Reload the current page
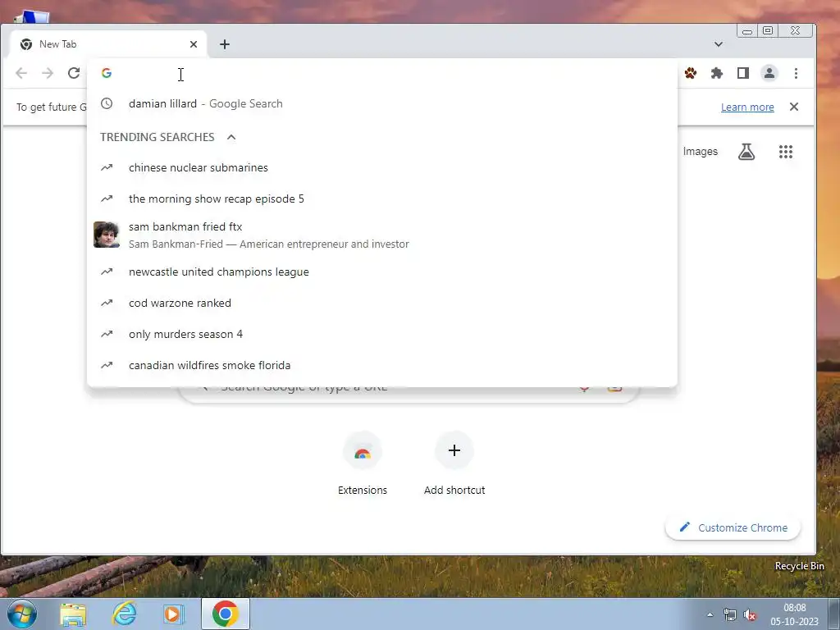Image resolution: width=840 pixels, height=630 pixels. click(x=74, y=73)
